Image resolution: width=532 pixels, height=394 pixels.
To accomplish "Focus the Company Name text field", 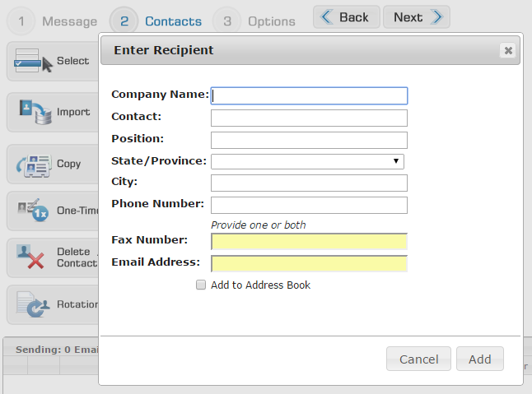I will coord(309,95).
